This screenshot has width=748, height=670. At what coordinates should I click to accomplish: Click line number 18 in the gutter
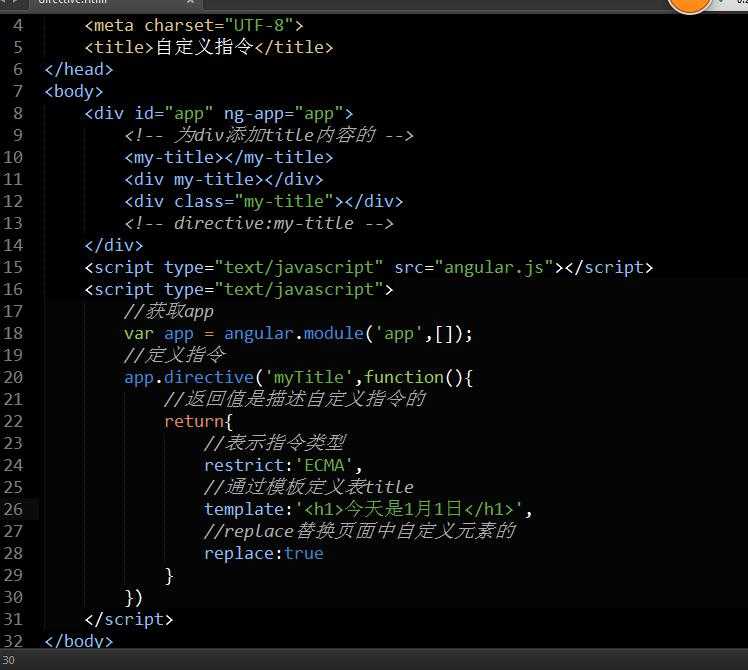pos(13,333)
